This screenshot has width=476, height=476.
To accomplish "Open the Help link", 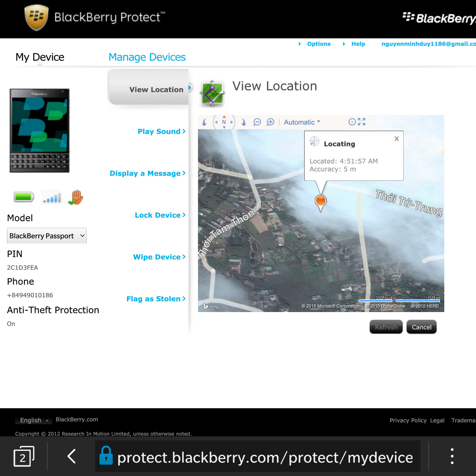I will click(358, 44).
